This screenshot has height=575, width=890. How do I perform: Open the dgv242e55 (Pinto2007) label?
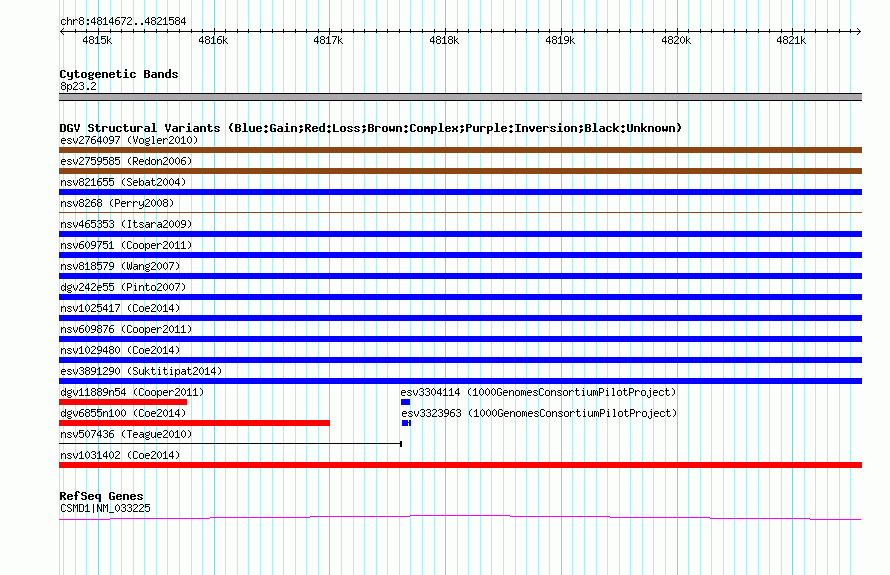click(x=123, y=287)
